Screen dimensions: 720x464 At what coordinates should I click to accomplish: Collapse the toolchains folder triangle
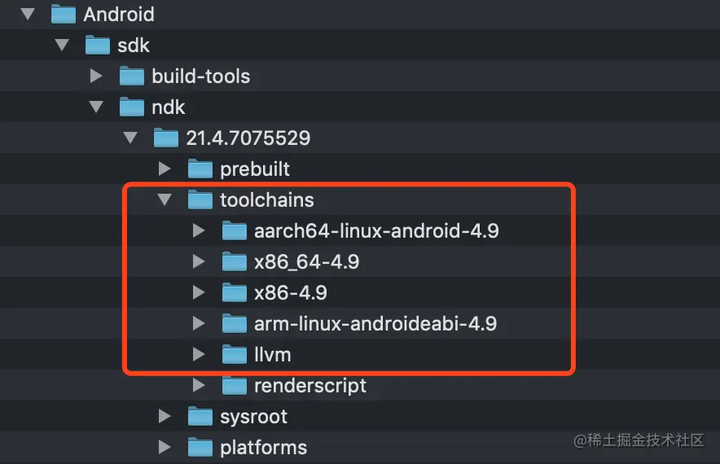click(x=164, y=199)
